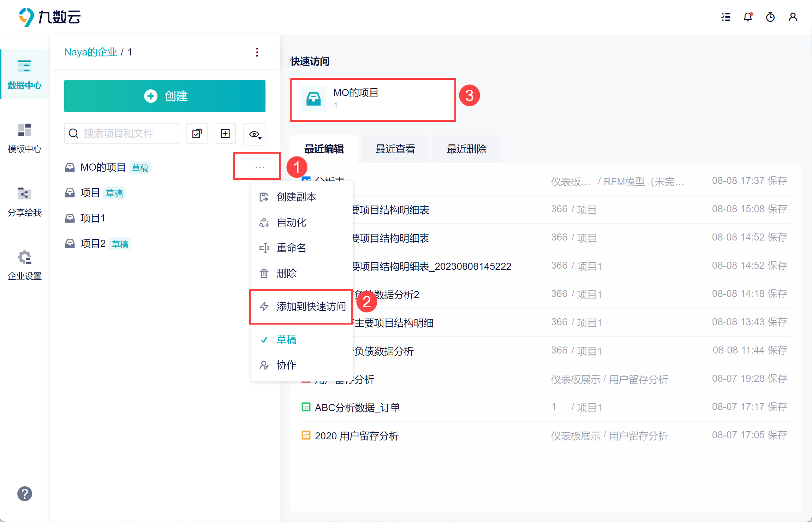Select 添加到快速访问 from context menu

[x=311, y=307]
